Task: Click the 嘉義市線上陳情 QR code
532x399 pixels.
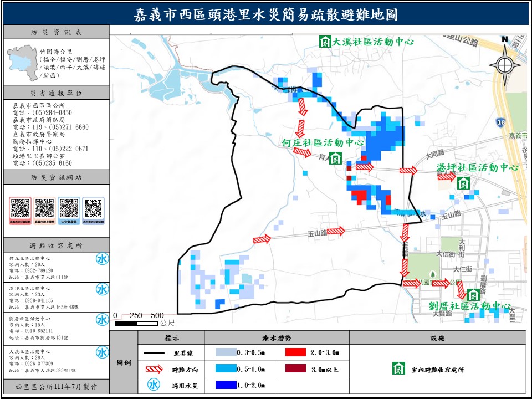Action: [x=44, y=209]
